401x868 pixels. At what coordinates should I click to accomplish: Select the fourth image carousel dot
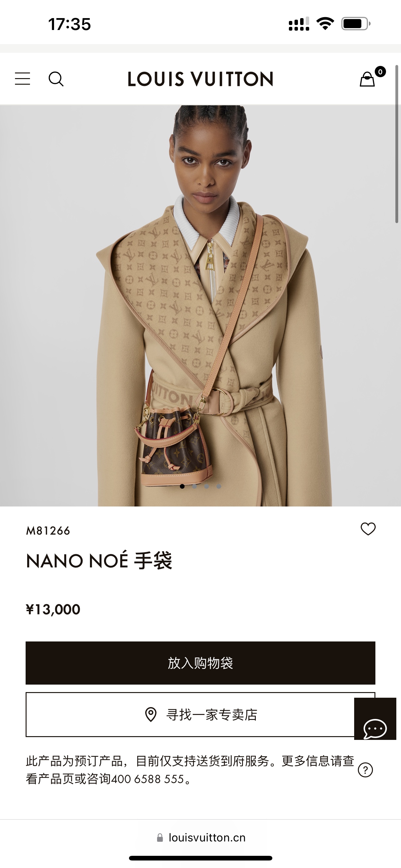[219, 486]
